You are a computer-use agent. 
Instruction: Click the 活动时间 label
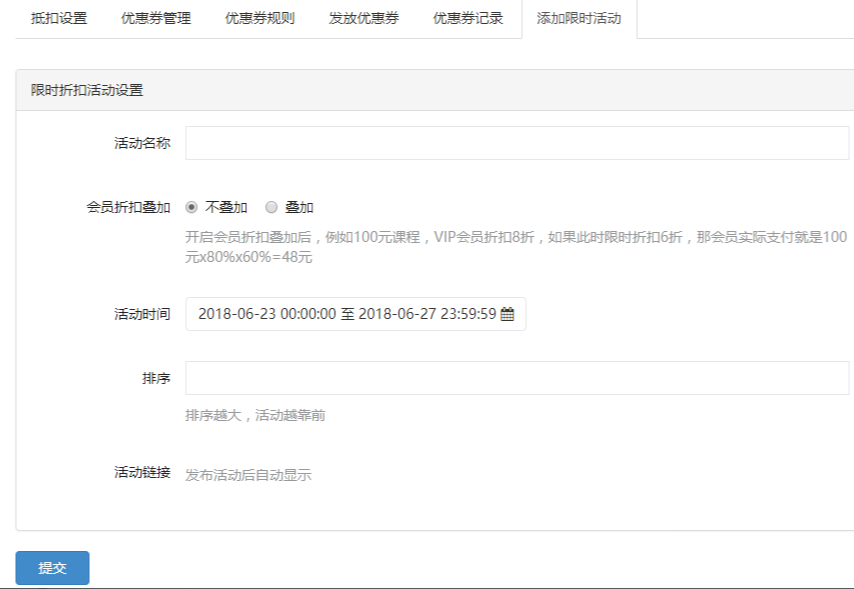pos(142,314)
